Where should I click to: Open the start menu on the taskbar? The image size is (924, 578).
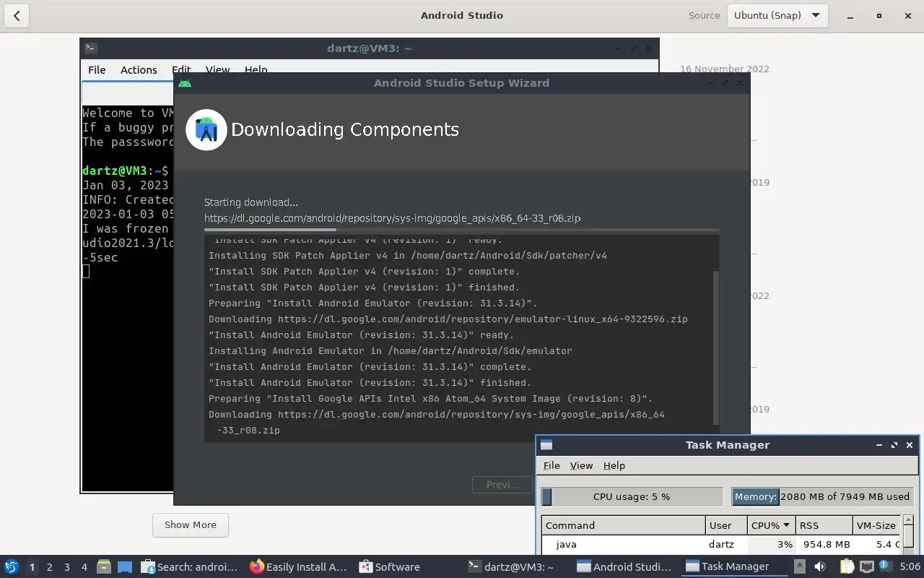11,566
